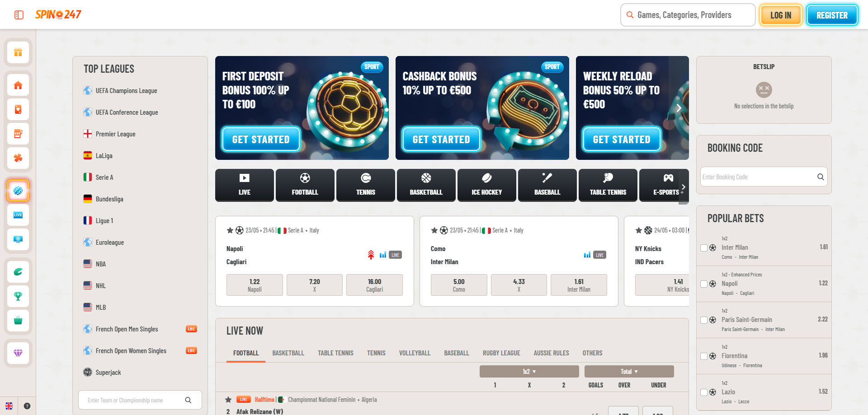868x415 pixels.
Task: Select the Tennis sport category tile
Action: pyautogui.click(x=366, y=185)
